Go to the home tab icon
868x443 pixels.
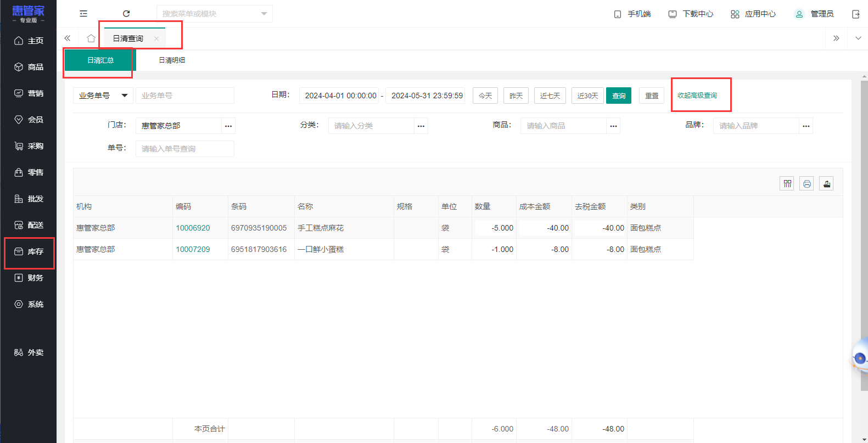point(91,38)
